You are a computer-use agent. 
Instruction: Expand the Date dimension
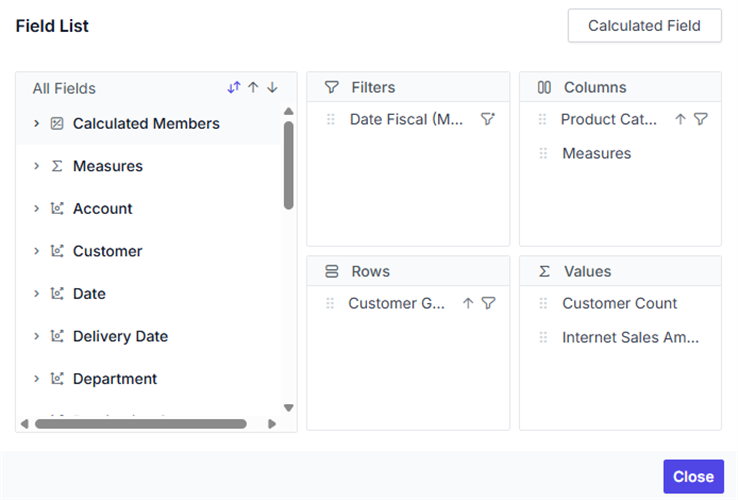click(x=36, y=294)
